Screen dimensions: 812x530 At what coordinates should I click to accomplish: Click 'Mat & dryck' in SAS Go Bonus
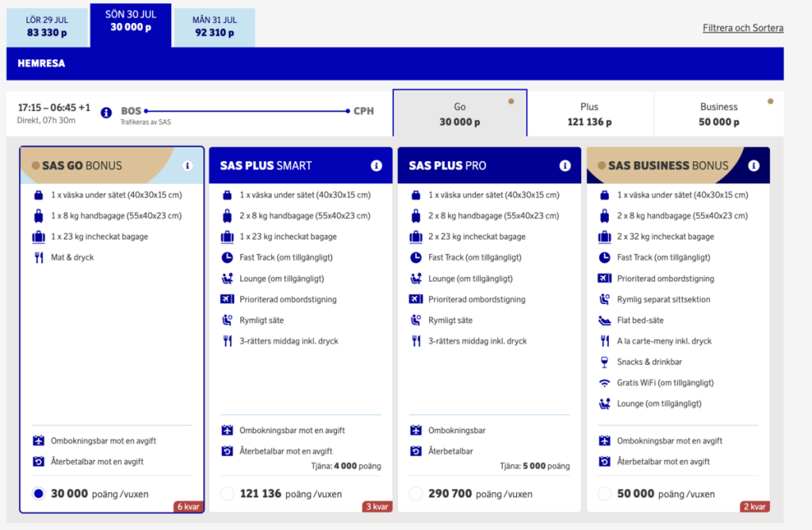[72, 258]
